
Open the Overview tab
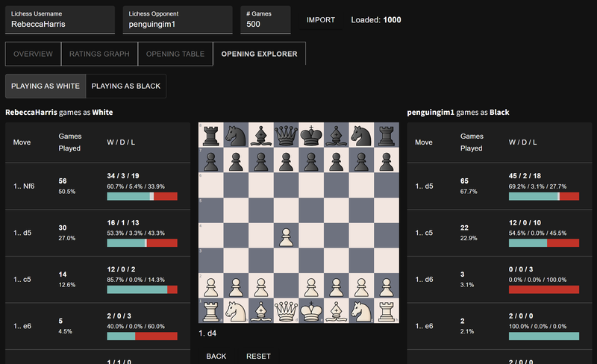click(33, 54)
